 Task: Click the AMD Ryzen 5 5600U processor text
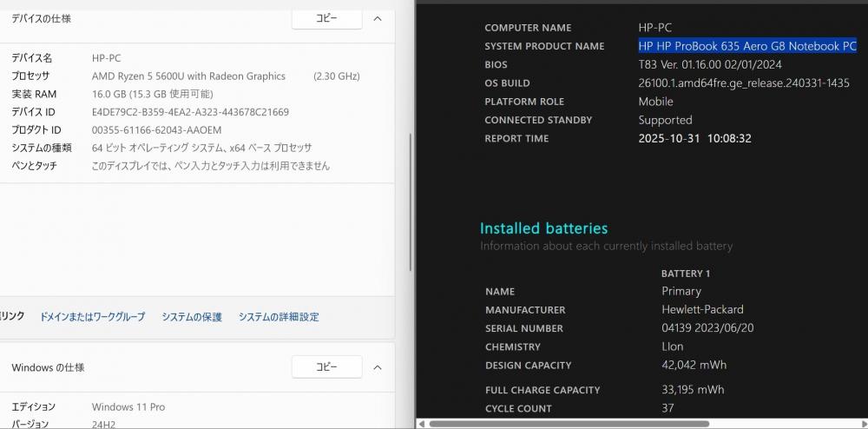pyautogui.click(x=188, y=76)
